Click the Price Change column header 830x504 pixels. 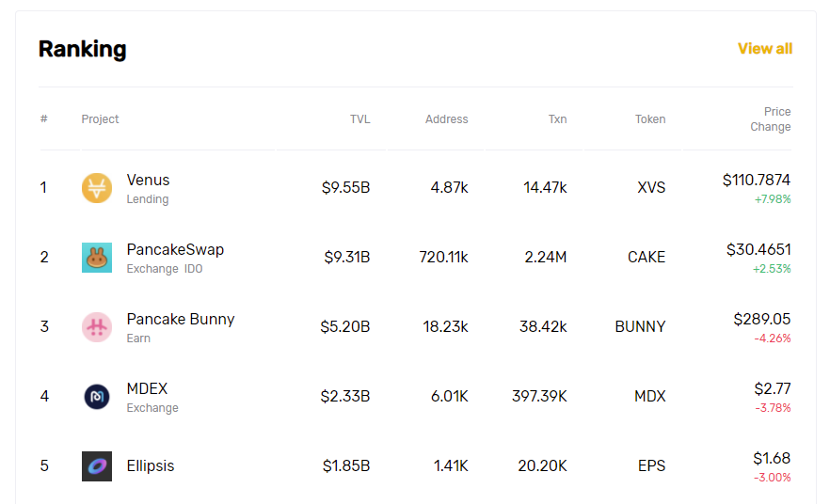[770, 119]
